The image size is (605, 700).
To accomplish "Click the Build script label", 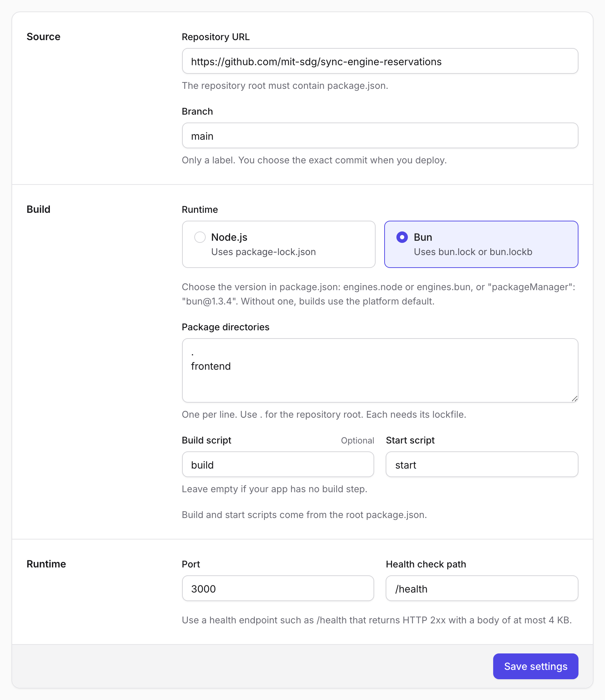I will (206, 440).
